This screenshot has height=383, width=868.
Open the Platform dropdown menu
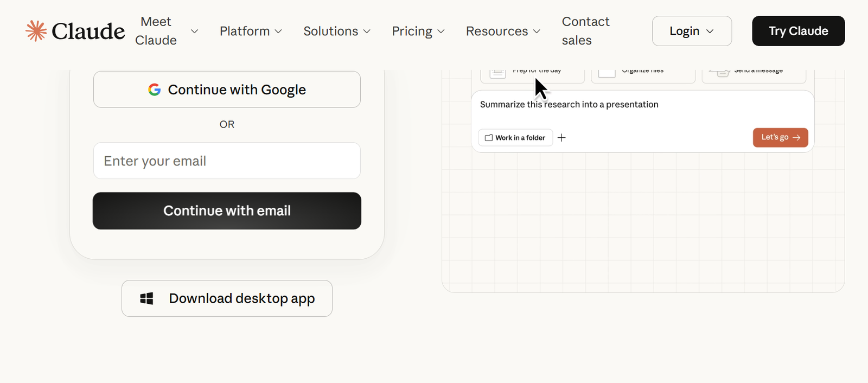click(251, 31)
